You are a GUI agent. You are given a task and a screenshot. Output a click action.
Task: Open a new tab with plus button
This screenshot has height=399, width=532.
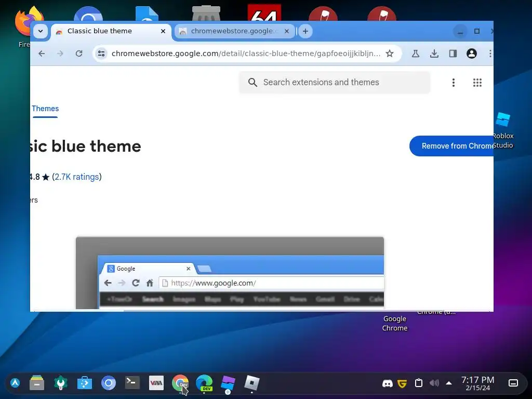pyautogui.click(x=305, y=31)
